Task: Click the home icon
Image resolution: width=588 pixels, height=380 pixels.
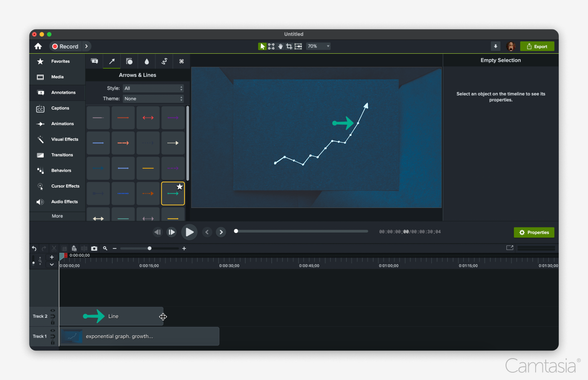Action: (x=38, y=46)
